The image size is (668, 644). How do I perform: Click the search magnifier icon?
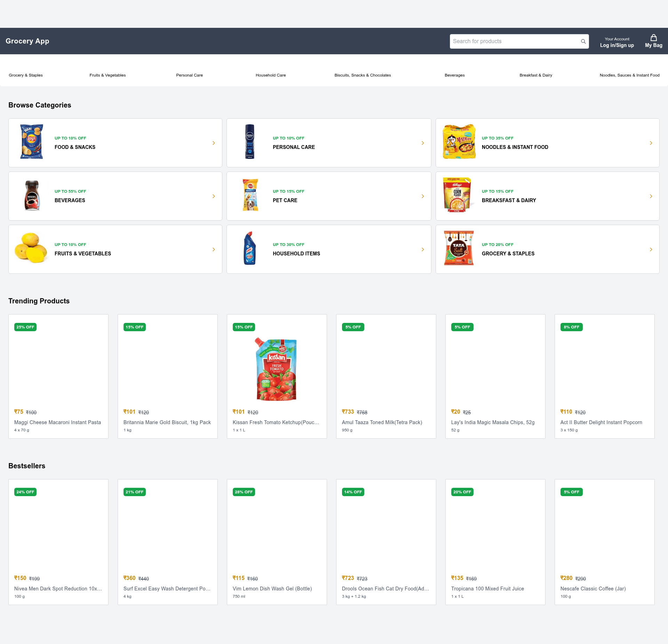click(583, 41)
